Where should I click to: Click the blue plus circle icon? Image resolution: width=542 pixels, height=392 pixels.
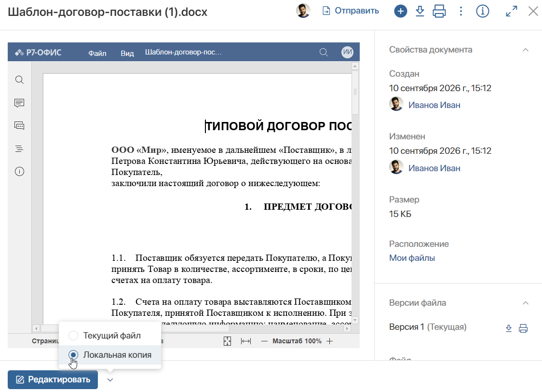click(400, 12)
